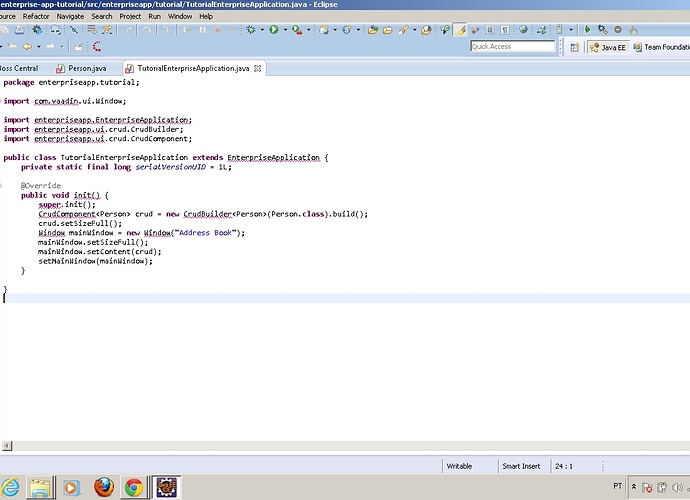Click the green Run button in toolbar
The height and width of the screenshot is (500, 690).
pos(273,30)
